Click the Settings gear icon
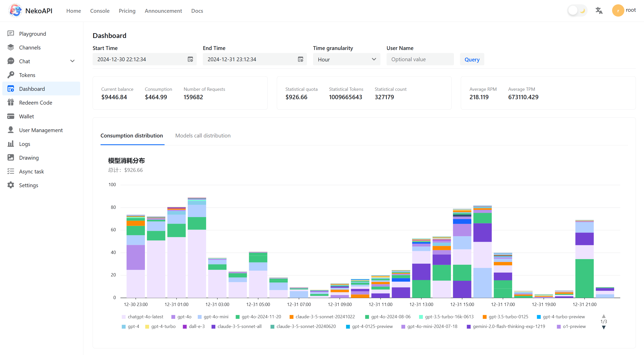 [x=11, y=185]
